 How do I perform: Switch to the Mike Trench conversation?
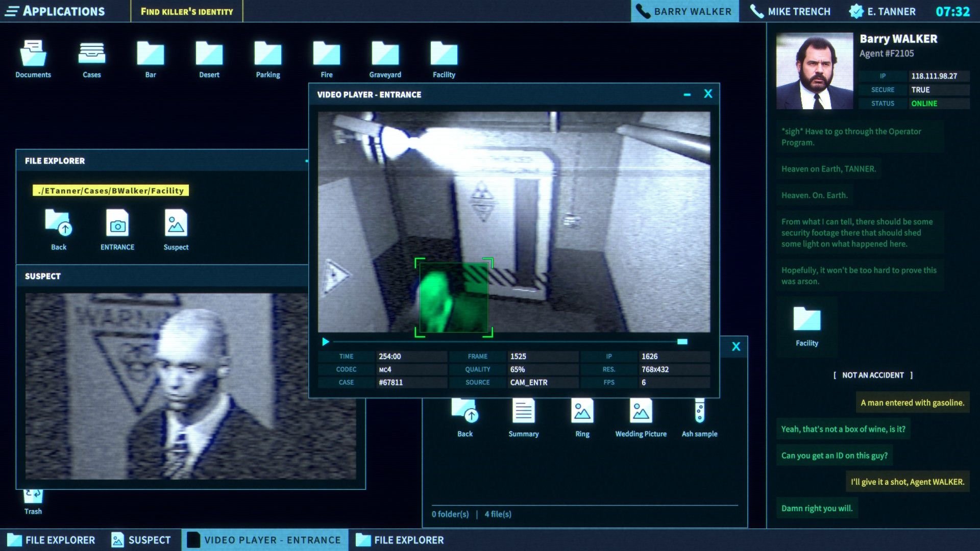click(x=790, y=11)
